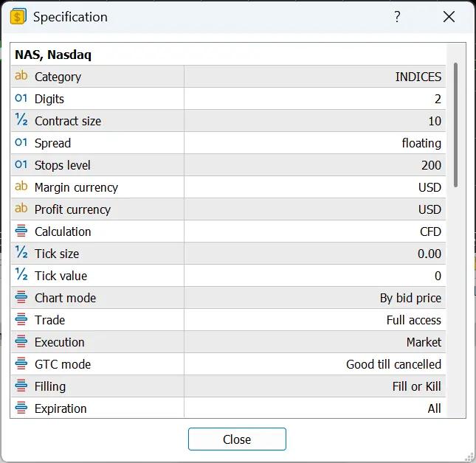The image size is (476, 463).
Task: Select the Profit currency label
Action: point(72,210)
